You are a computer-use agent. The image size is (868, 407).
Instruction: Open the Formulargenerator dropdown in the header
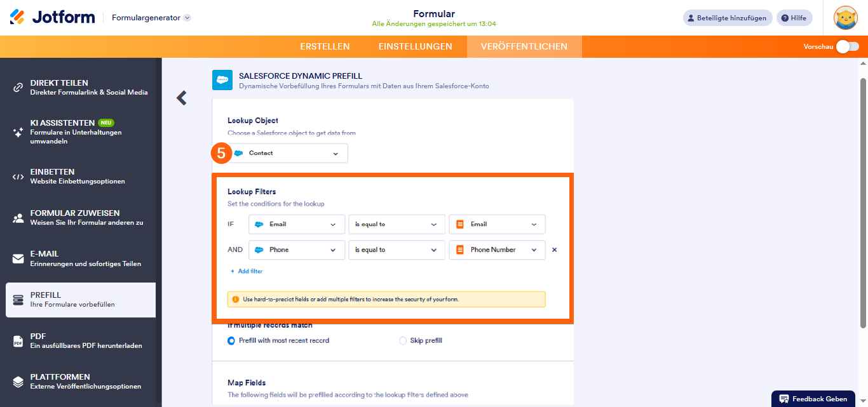click(x=150, y=18)
